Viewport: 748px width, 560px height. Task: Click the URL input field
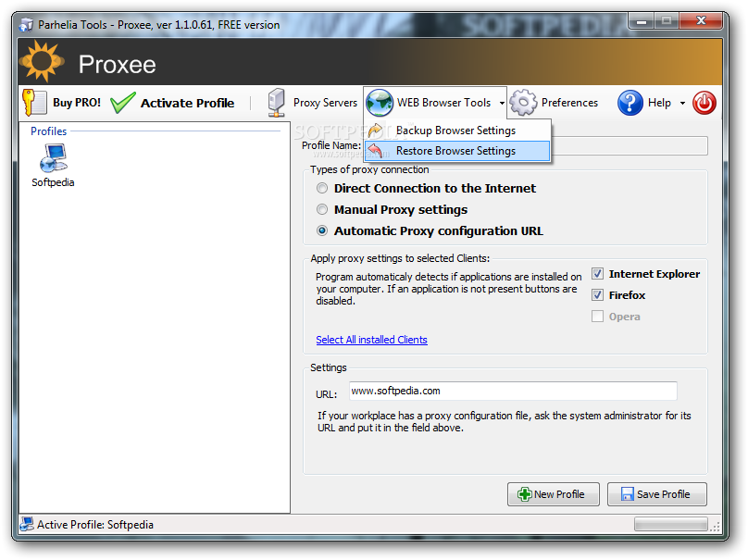pyautogui.click(x=513, y=392)
